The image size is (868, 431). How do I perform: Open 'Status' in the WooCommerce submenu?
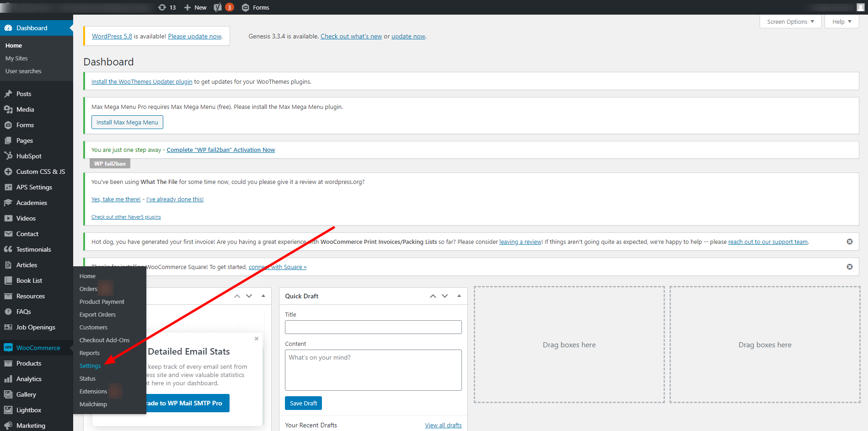point(87,378)
